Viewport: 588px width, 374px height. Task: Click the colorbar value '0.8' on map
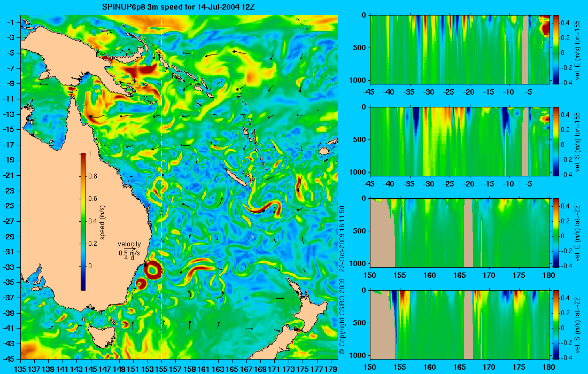click(x=92, y=176)
